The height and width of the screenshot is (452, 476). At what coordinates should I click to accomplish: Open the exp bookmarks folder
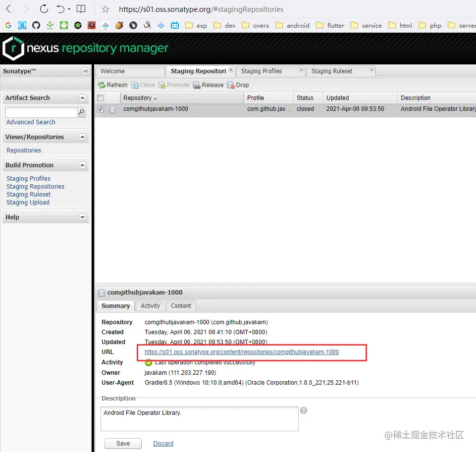coord(196,25)
